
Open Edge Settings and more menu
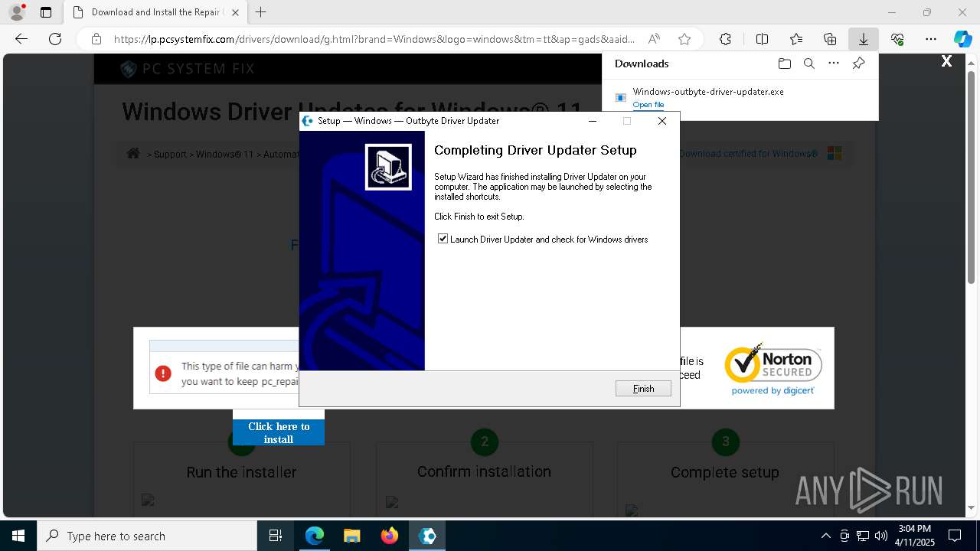coord(931,39)
